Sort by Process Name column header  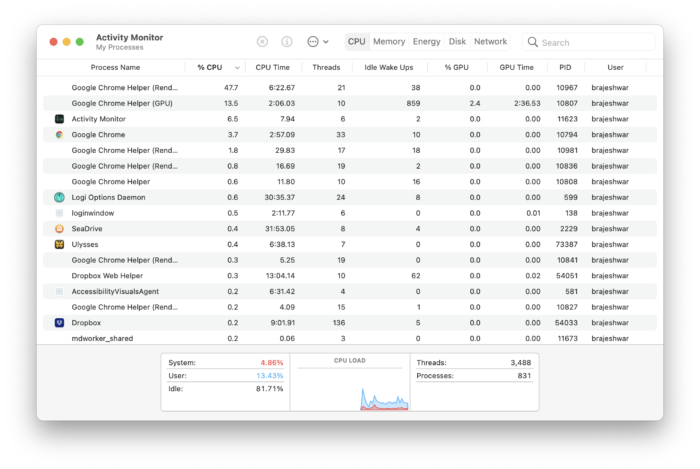point(115,68)
